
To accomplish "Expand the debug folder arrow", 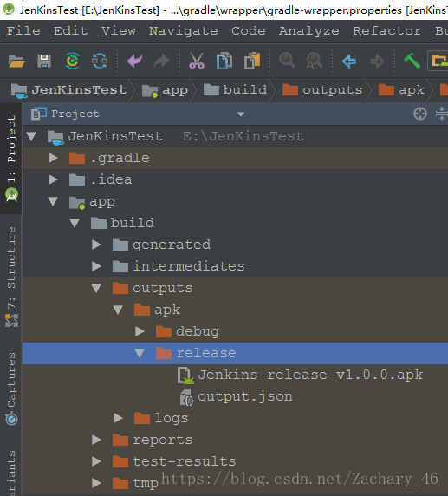I will click(140, 331).
